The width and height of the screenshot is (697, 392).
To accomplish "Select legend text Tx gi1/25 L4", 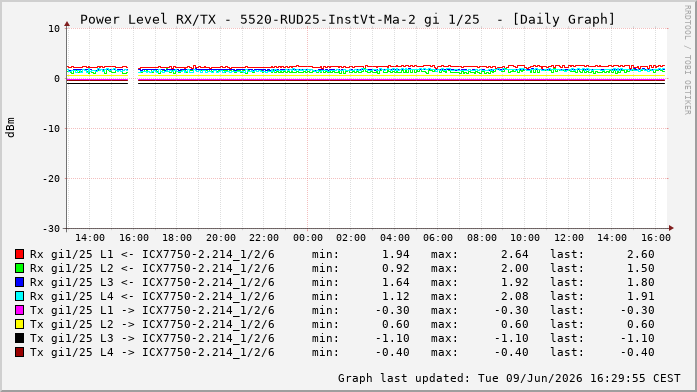I will 72,352.
